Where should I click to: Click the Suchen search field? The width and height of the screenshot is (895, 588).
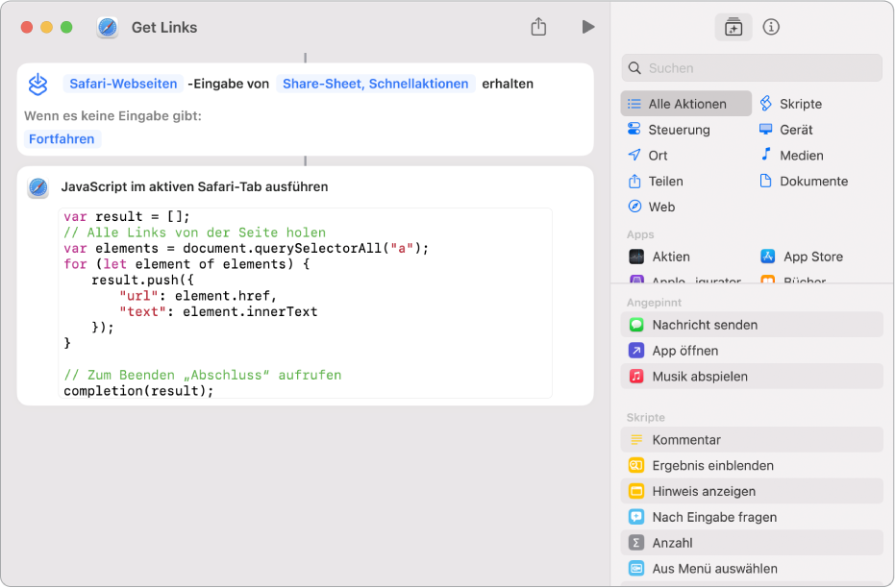tap(752, 68)
